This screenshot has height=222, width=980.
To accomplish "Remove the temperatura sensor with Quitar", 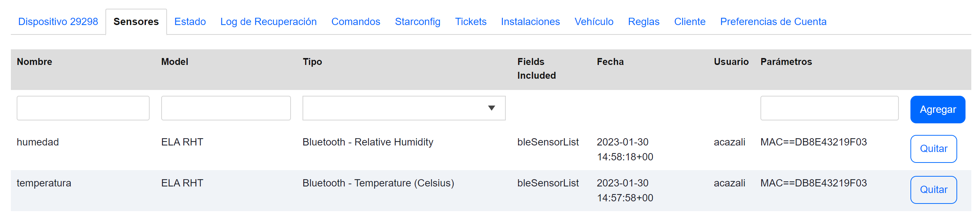I will pyautogui.click(x=933, y=190).
